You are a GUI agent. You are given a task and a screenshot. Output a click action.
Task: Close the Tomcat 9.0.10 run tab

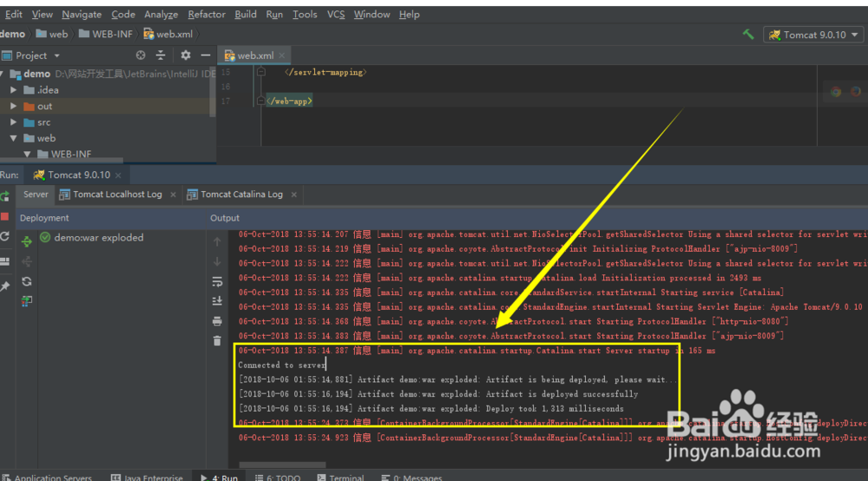tap(118, 175)
